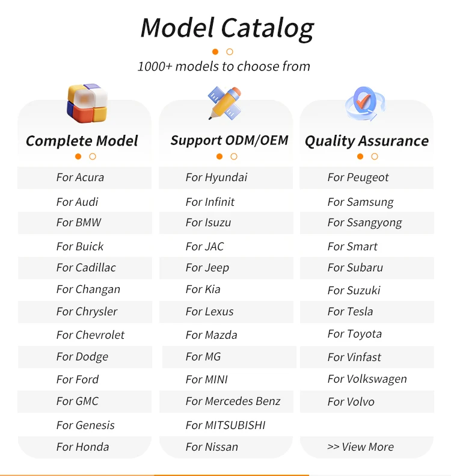Select the Support ODM/OEM column header
451x476 pixels.
pos(229,140)
